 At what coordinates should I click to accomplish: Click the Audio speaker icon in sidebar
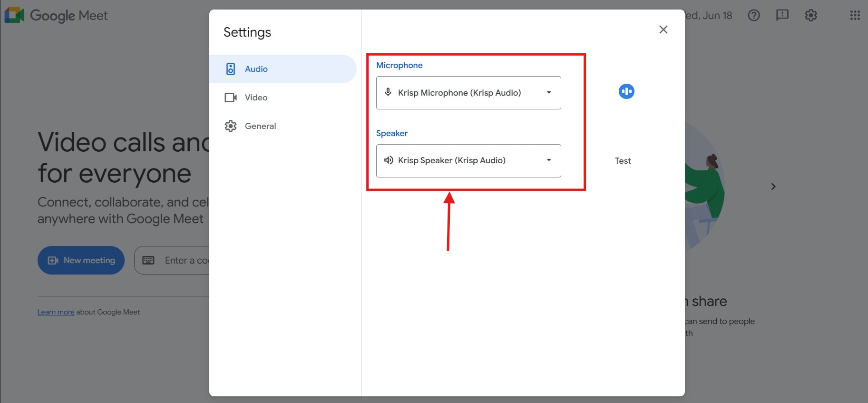click(231, 69)
